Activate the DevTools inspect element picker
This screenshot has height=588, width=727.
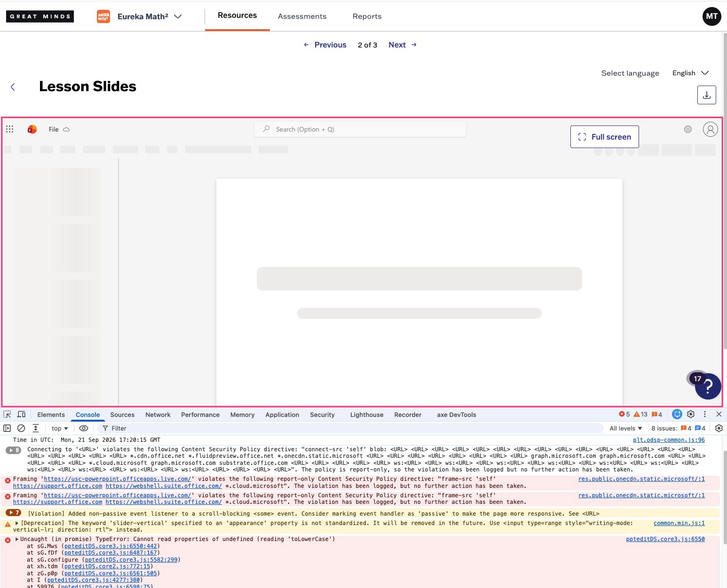(x=7, y=415)
